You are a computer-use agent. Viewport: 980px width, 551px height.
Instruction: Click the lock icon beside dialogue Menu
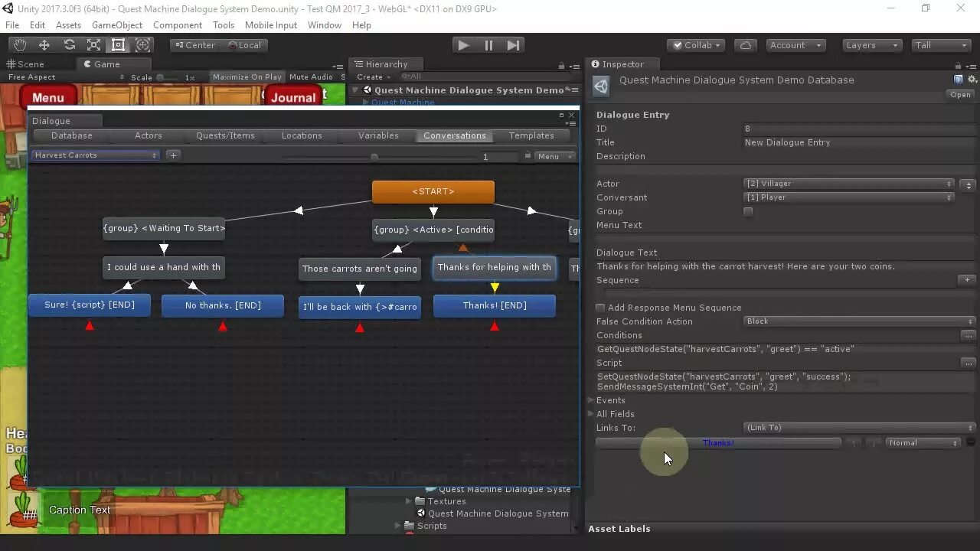point(528,155)
